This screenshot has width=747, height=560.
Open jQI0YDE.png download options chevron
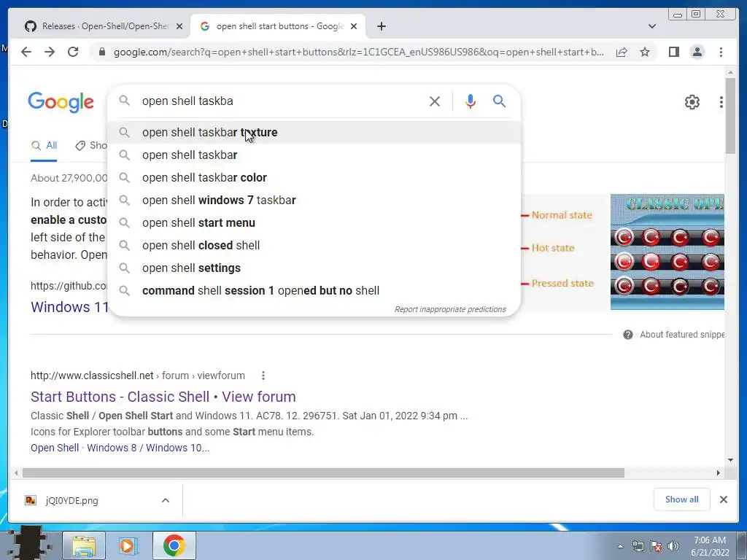pyautogui.click(x=166, y=500)
